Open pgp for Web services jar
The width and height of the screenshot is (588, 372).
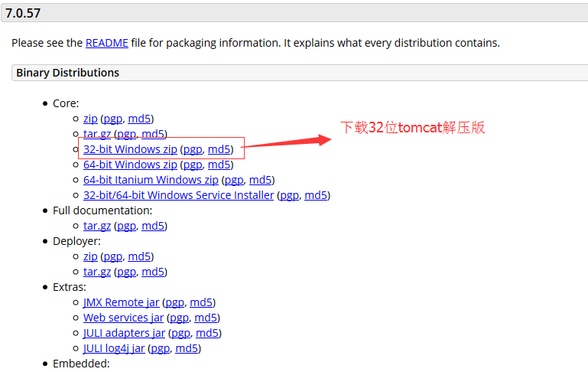pos(179,318)
